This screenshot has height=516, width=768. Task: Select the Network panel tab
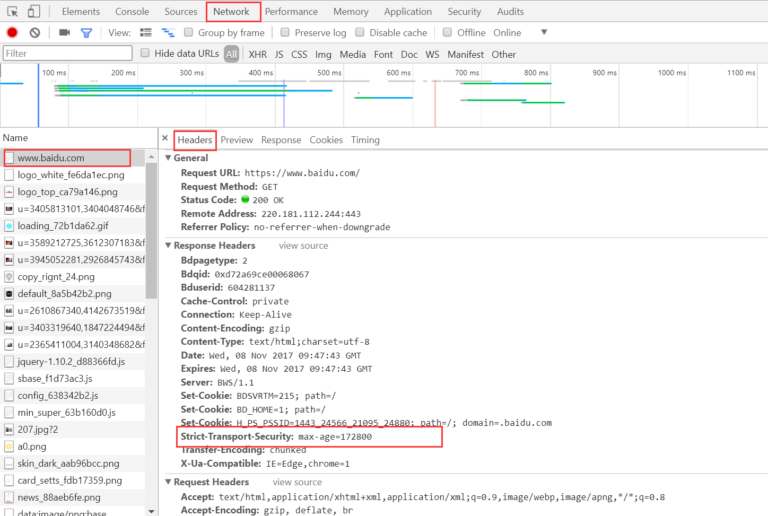pos(231,11)
